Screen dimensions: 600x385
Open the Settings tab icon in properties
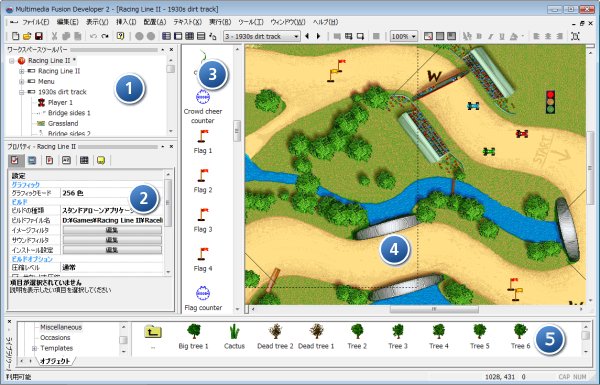(15, 160)
